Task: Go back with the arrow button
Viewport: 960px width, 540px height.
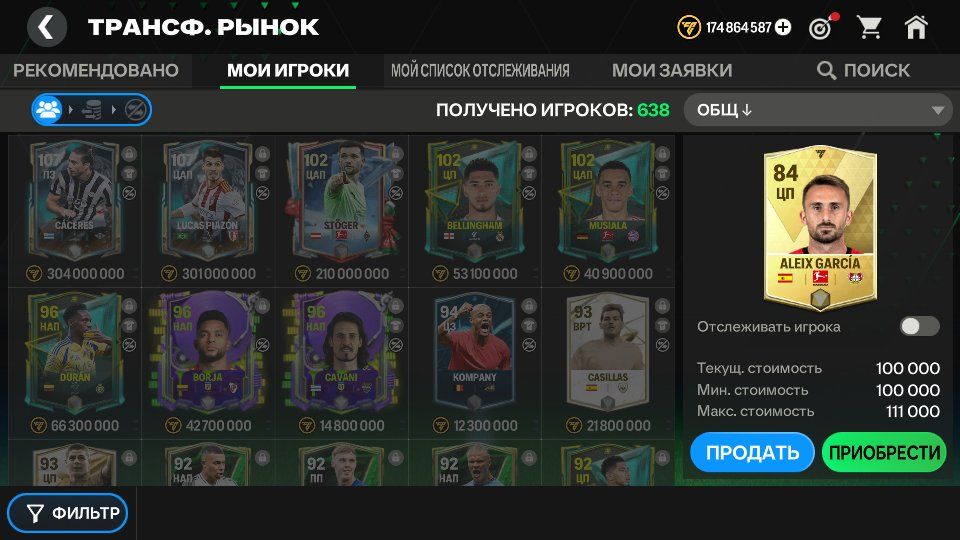Action: (x=47, y=28)
